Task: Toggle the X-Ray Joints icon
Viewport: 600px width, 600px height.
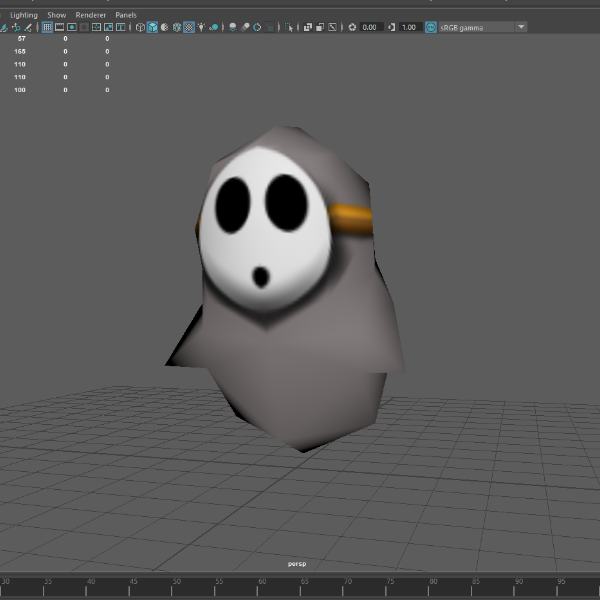Action: tap(332, 27)
